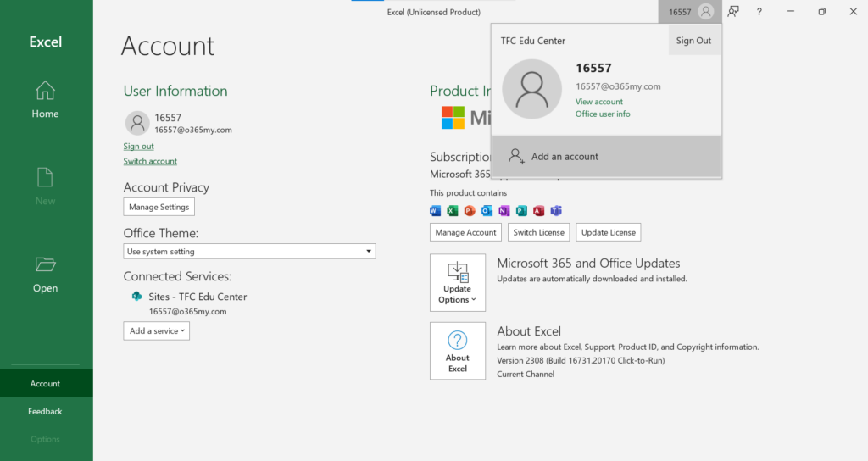Image resolution: width=868 pixels, height=461 pixels.
Task: Choose Add an account in the popup
Action: tap(606, 157)
